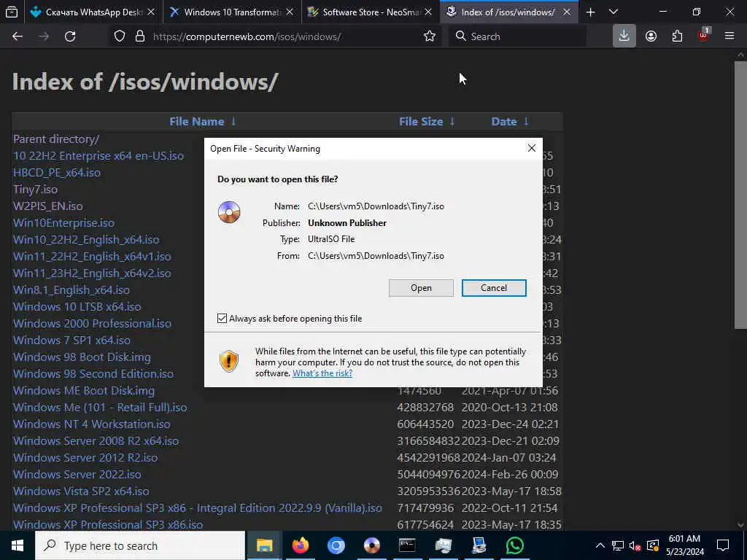Click Open in the security dialog
The height and width of the screenshot is (560, 747).
(421, 287)
